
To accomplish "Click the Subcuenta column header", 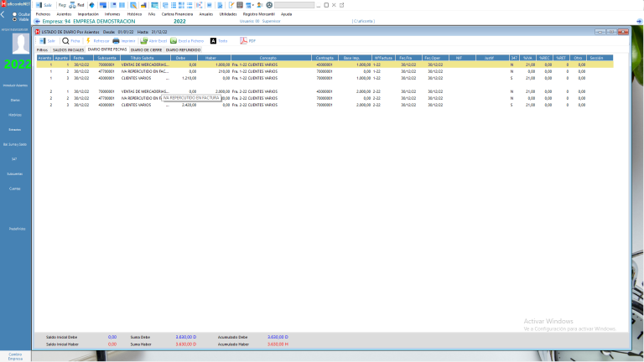I will click(106, 58).
